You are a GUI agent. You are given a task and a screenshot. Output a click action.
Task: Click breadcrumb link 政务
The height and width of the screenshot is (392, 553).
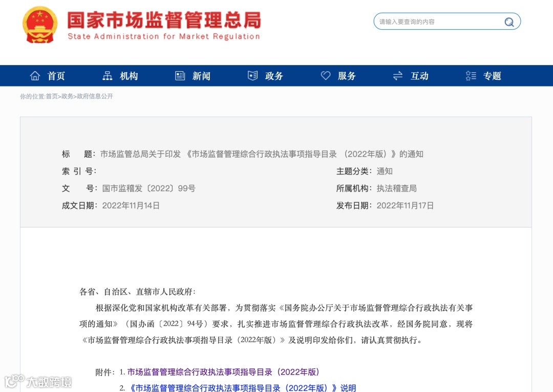(67, 96)
